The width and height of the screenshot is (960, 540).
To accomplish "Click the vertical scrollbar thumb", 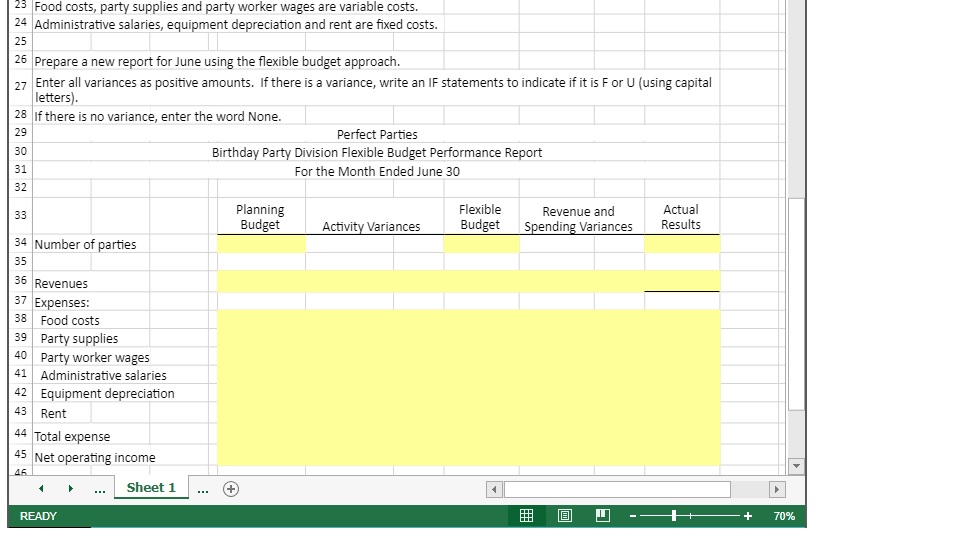I will pos(796,304).
